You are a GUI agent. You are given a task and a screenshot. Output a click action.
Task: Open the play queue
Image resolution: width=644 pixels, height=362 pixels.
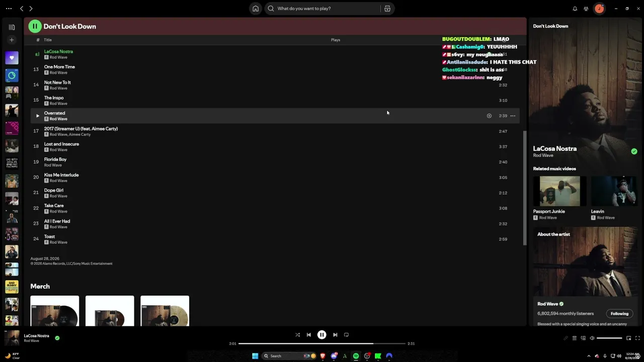click(x=574, y=338)
